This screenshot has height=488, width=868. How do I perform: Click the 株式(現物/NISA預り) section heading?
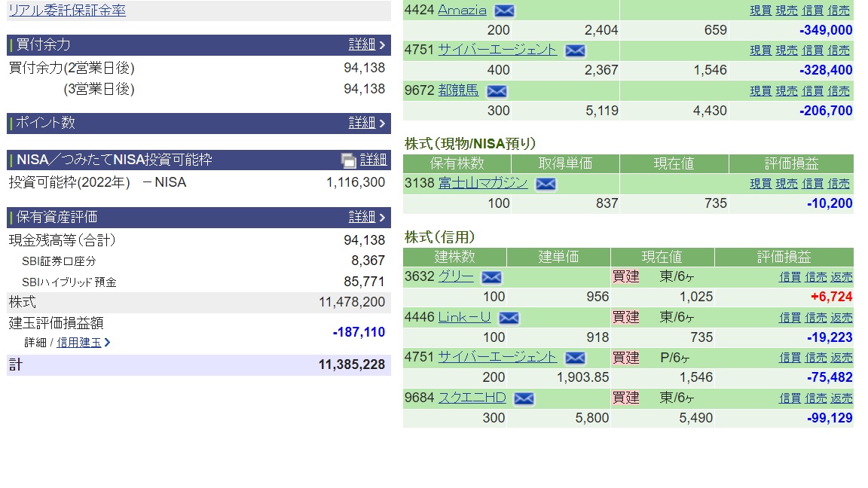pos(470,144)
